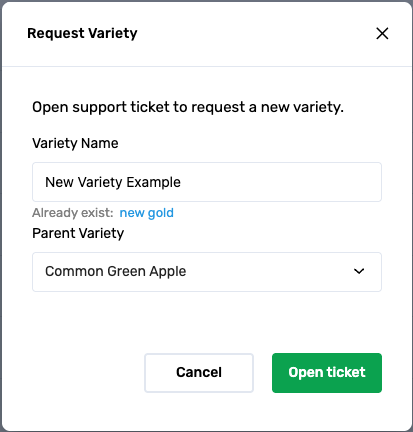The width and height of the screenshot is (413, 432).
Task: Click the Already exist hint text
Action: click(73, 213)
